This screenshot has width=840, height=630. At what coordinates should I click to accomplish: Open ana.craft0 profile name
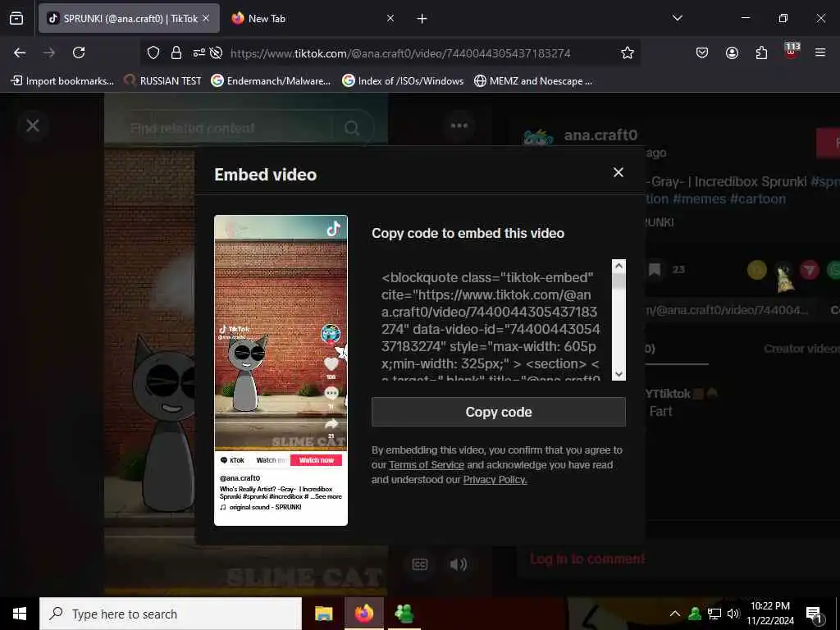tap(600, 135)
